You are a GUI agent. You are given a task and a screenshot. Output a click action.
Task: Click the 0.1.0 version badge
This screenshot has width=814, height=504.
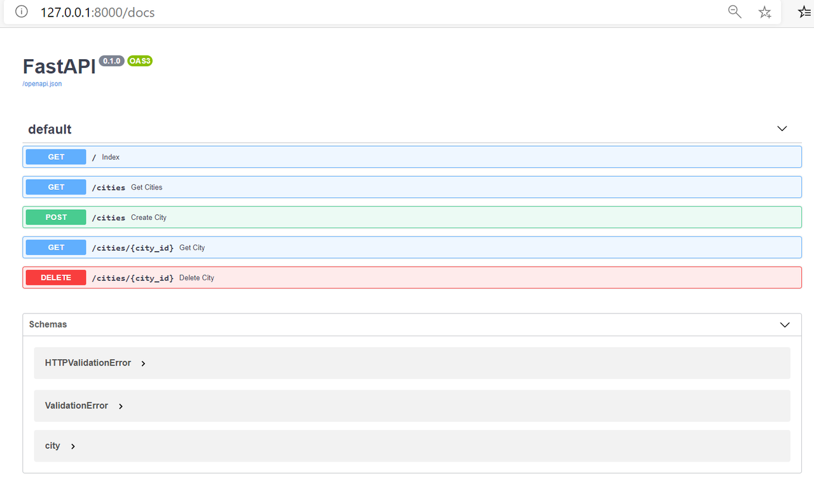(112, 61)
